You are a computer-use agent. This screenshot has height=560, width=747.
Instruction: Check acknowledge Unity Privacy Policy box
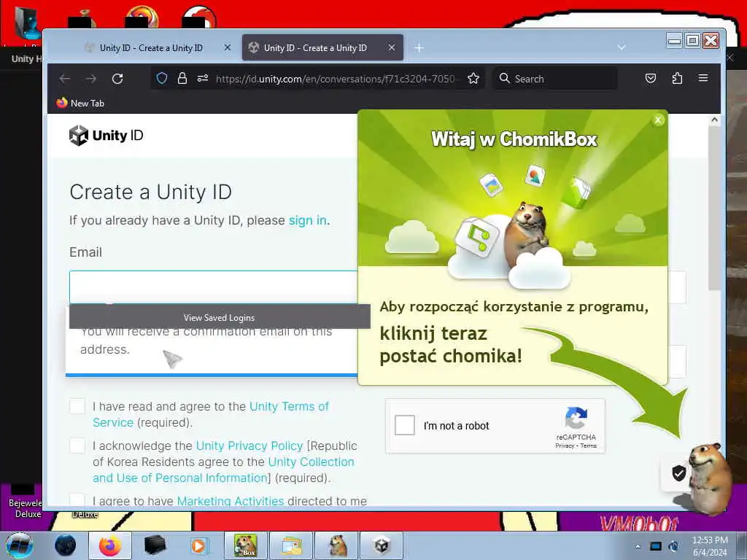pyautogui.click(x=77, y=446)
